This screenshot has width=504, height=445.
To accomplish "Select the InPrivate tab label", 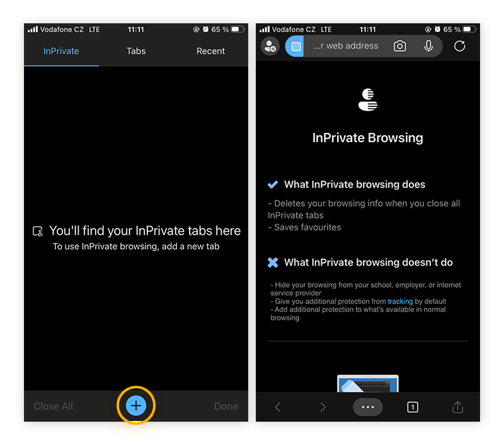I will 60,51.
